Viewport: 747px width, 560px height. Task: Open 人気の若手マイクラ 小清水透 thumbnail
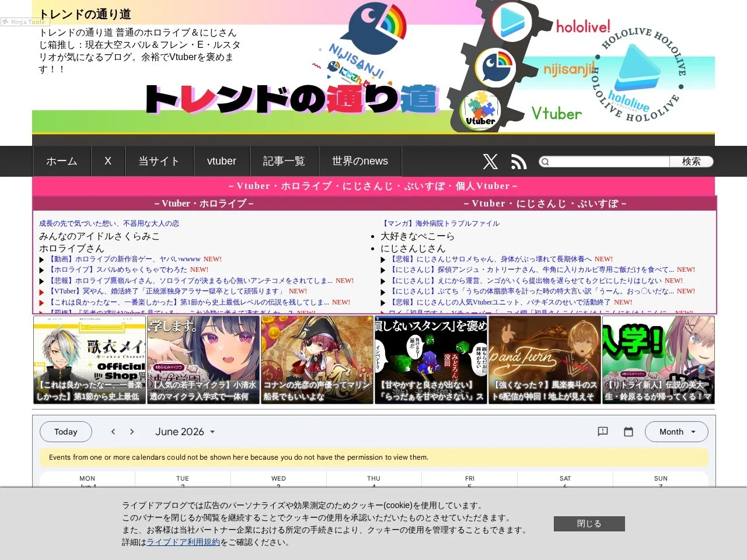coord(203,360)
